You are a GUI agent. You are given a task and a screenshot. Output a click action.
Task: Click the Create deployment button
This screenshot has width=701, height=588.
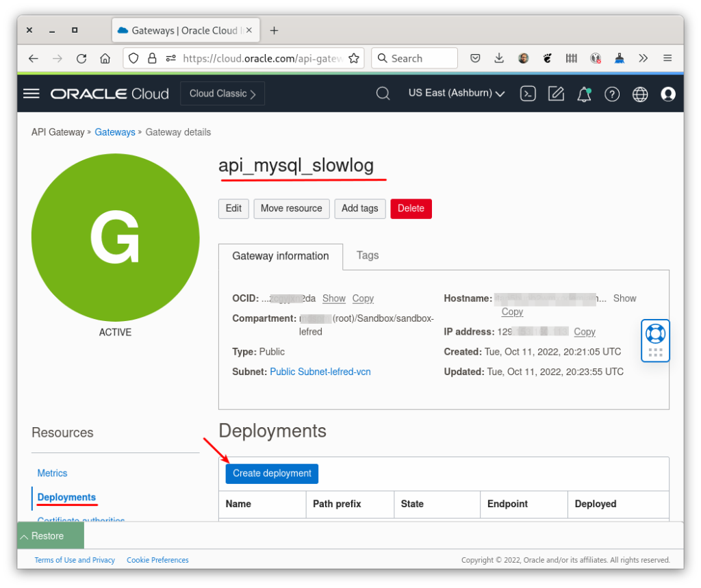point(271,473)
